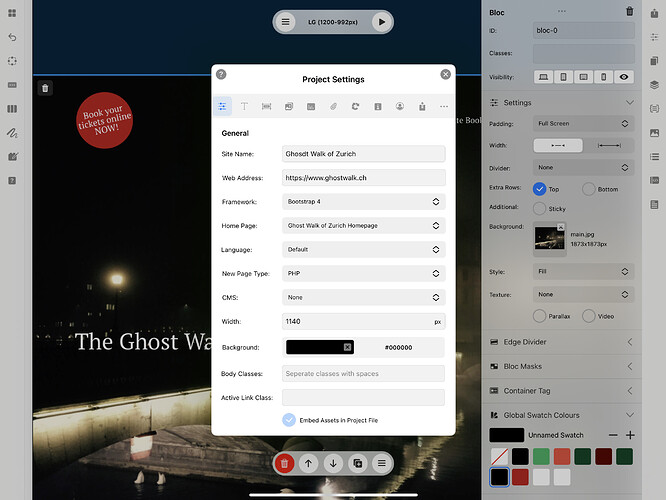The height and width of the screenshot is (500, 666).
Task: Toggle Embed Assets in Project File
Action: click(x=289, y=420)
